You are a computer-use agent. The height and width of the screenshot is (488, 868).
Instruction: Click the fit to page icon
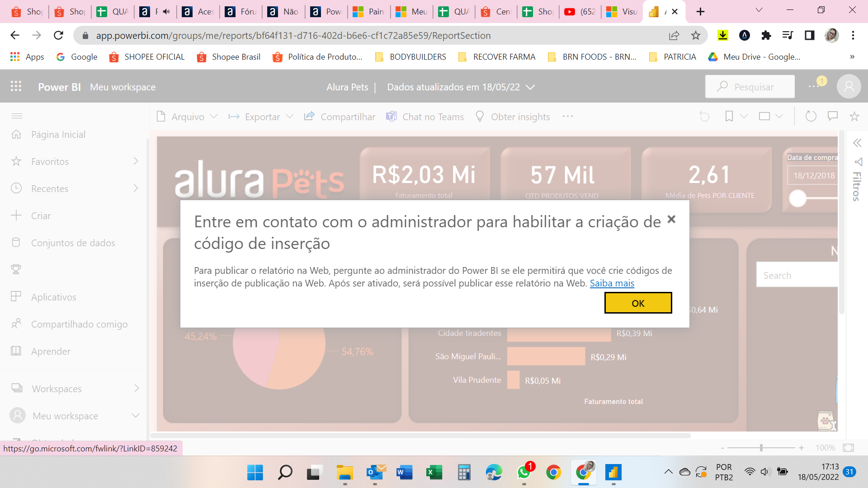click(849, 448)
